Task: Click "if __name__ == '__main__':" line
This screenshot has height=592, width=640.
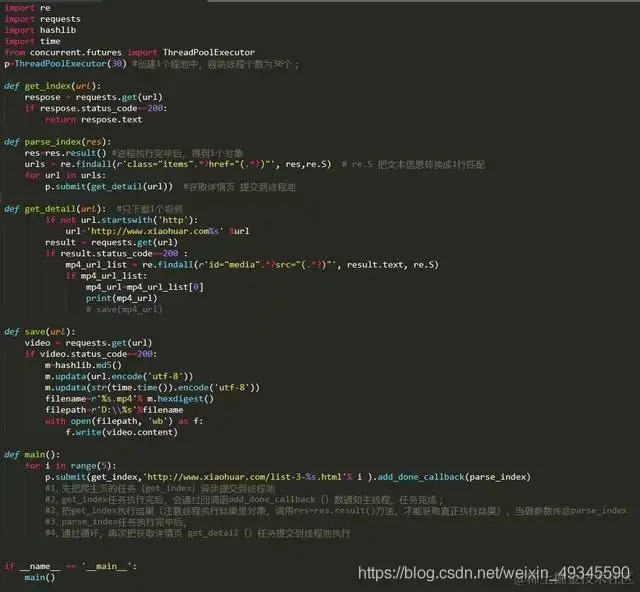Action: 71,566
